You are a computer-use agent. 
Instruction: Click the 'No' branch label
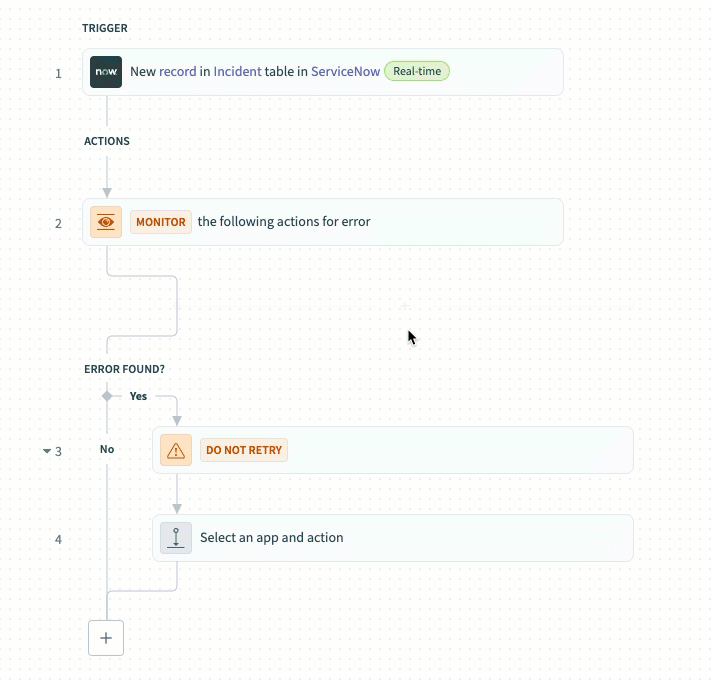(107, 450)
